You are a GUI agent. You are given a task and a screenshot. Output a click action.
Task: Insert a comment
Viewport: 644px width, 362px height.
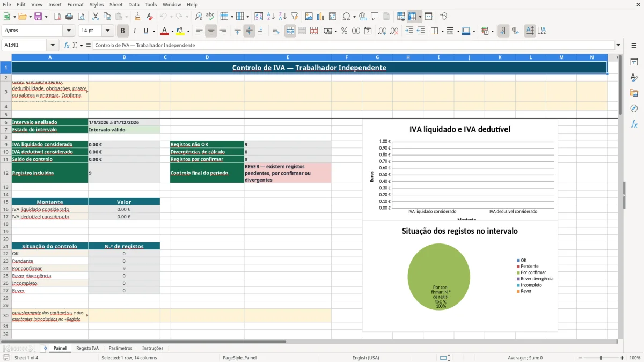click(375, 17)
